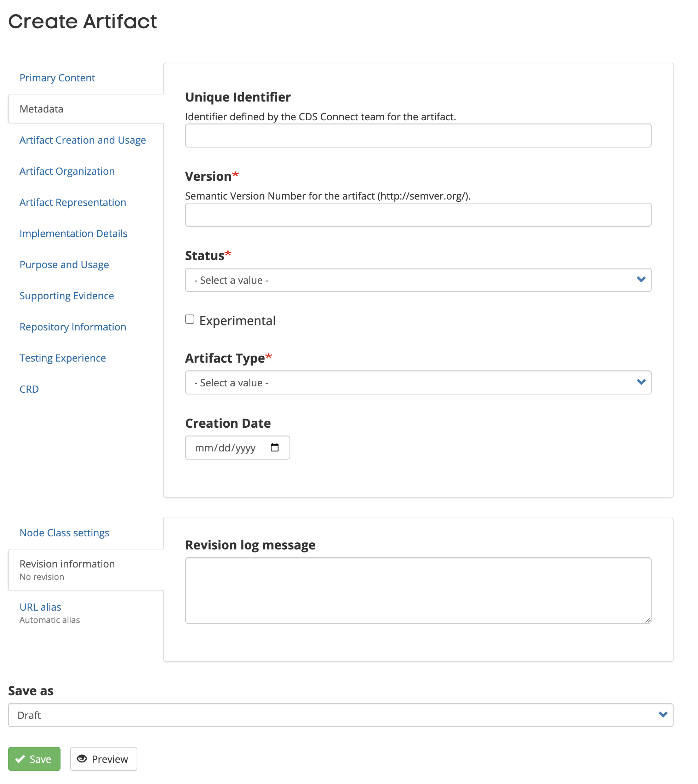Screen dimensions: 698x784
Task: Switch to the Primary Content tab
Action: pyautogui.click(x=57, y=78)
